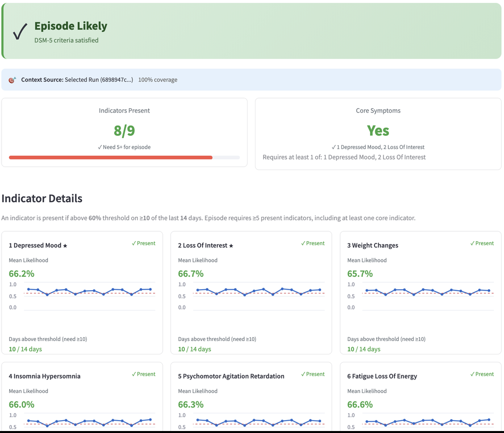Click the 5 Psychomotor Agitation Retardation title
The image size is (504, 433).
pyautogui.click(x=231, y=376)
